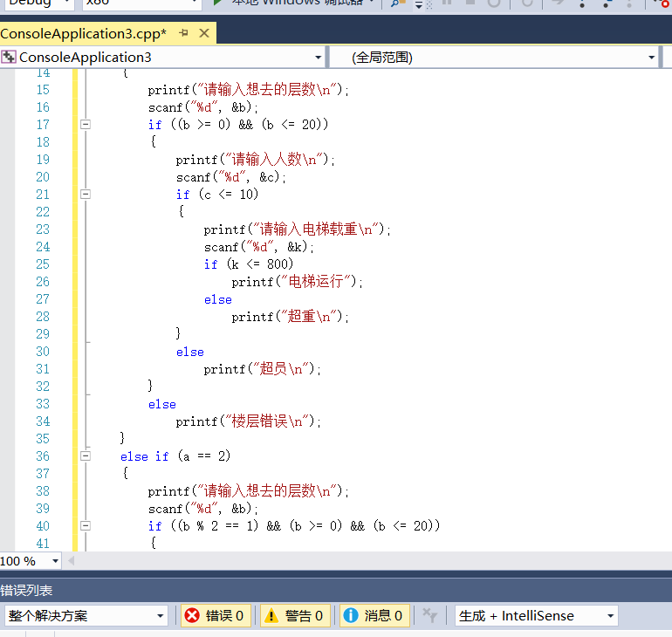Click the green start debugging arrow
Image resolution: width=672 pixels, height=637 pixels.
(220, 3)
